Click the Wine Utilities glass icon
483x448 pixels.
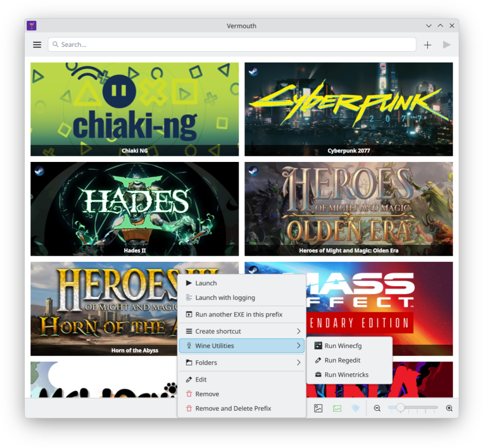(x=189, y=346)
